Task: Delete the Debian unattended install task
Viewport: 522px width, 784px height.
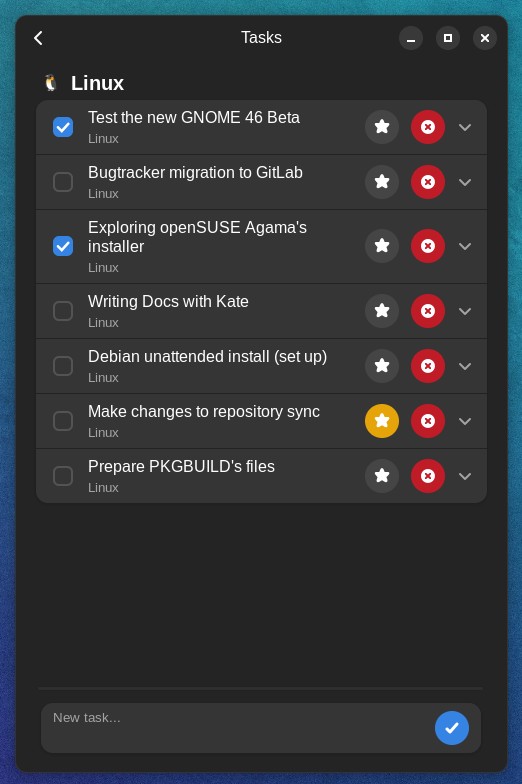Action: (428, 366)
